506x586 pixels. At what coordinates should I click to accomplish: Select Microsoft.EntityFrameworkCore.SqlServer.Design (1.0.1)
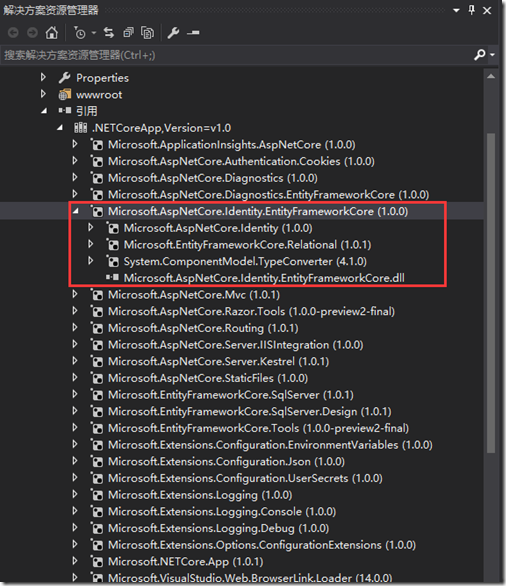[x=250, y=411]
